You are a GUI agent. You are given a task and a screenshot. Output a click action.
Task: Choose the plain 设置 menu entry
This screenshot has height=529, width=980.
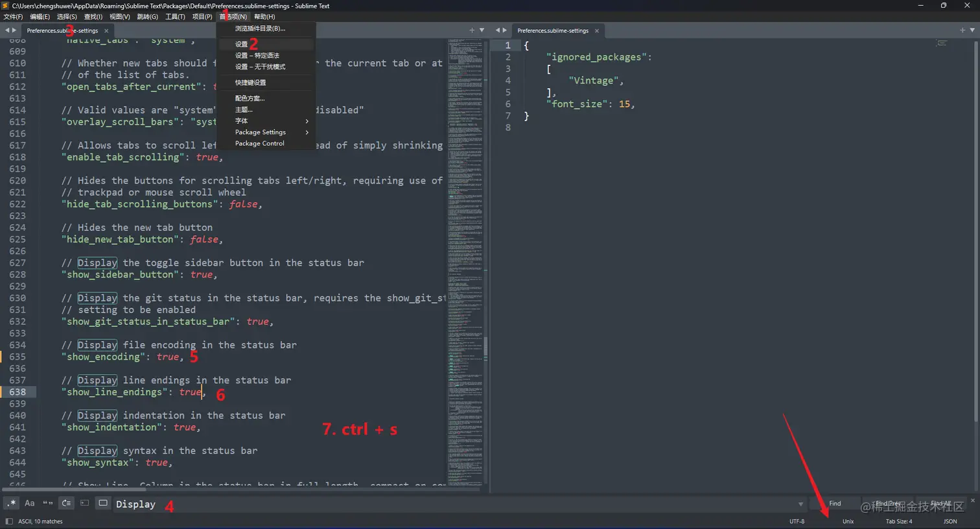coord(266,44)
